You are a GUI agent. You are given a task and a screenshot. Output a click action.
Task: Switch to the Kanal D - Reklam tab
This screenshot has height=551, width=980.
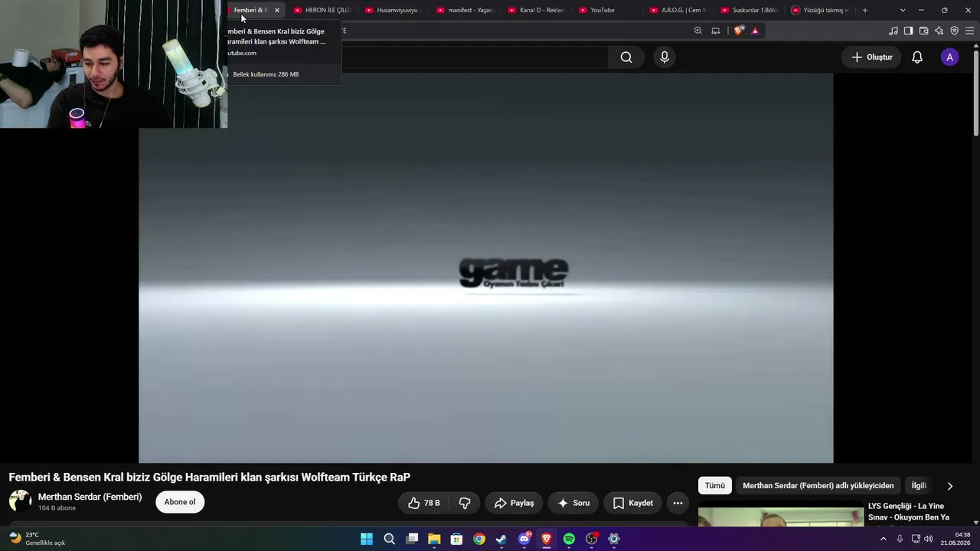click(x=536, y=10)
